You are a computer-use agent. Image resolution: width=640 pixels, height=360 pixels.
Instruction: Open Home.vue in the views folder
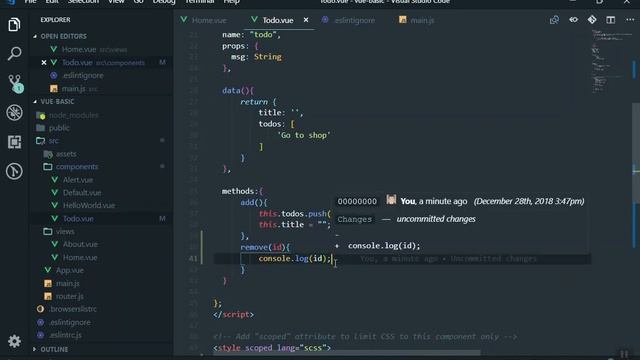(80, 258)
